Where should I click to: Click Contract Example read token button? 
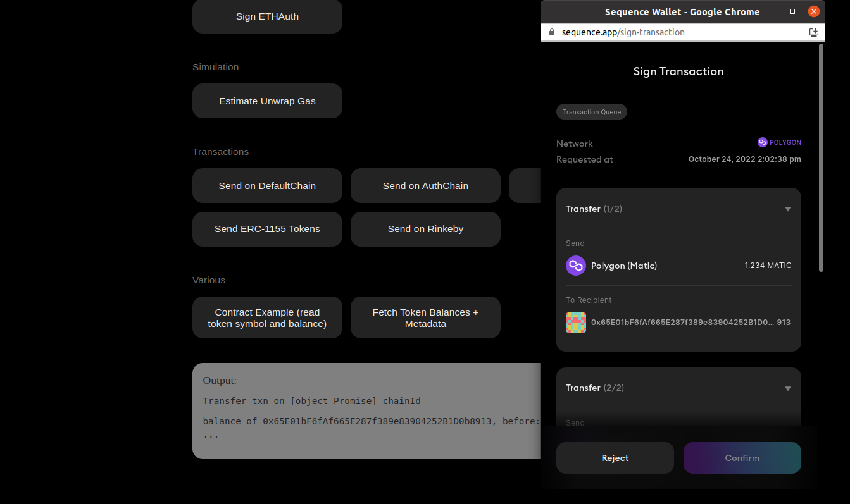tap(267, 318)
